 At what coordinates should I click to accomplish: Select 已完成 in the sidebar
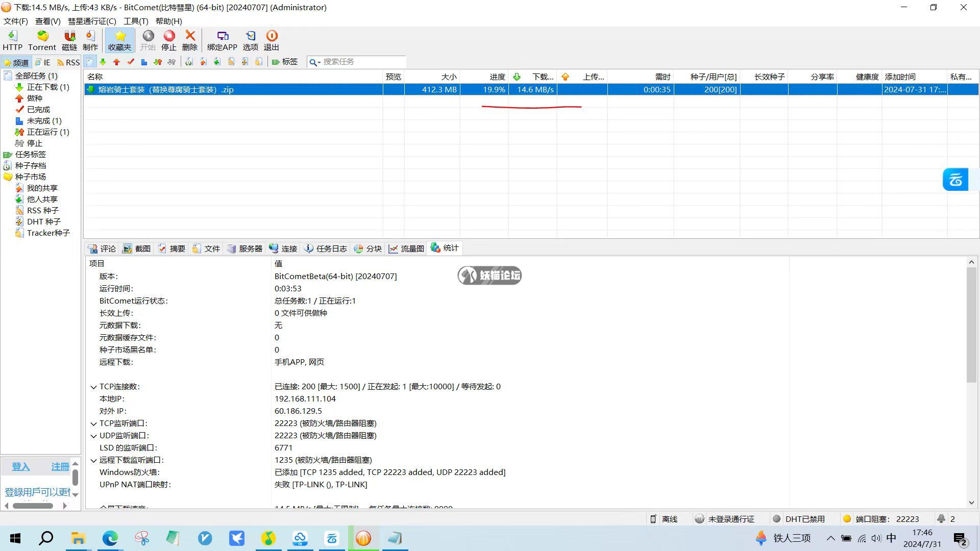[38, 109]
